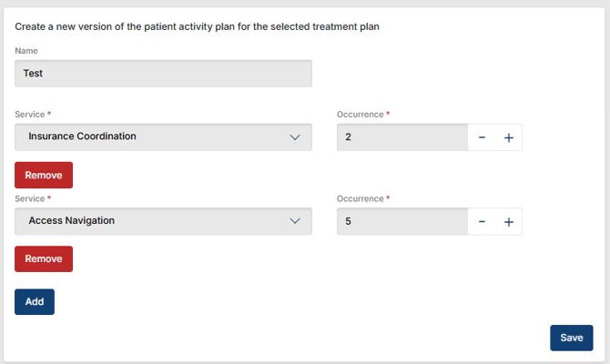Save the patient activity plan
This screenshot has width=610, height=364.
pyautogui.click(x=571, y=338)
